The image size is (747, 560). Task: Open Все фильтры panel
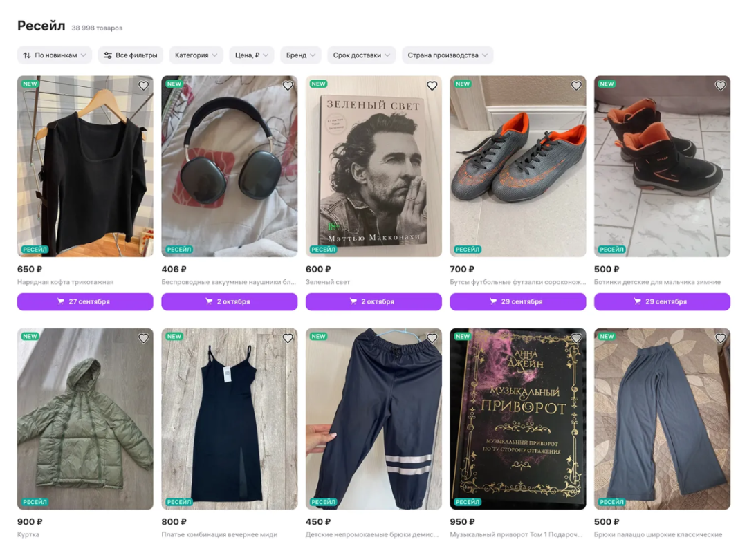pos(131,55)
